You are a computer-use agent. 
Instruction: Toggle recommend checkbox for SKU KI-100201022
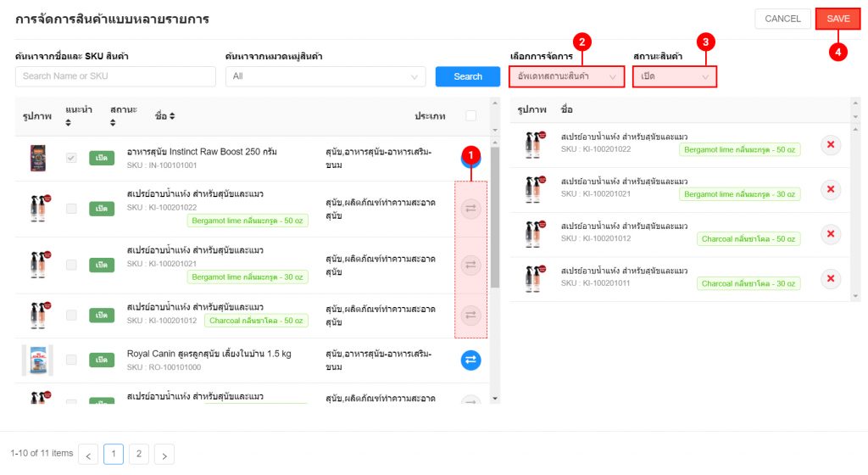[x=71, y=209]
